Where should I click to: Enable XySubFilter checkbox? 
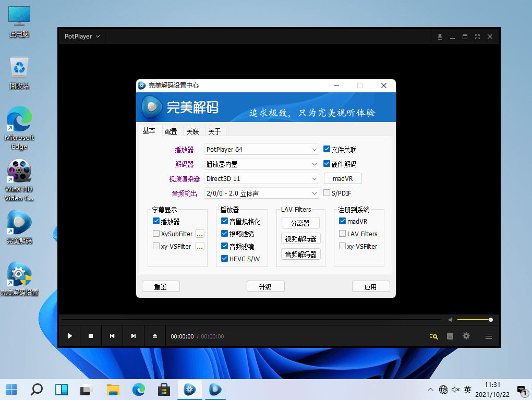(156, 234)
